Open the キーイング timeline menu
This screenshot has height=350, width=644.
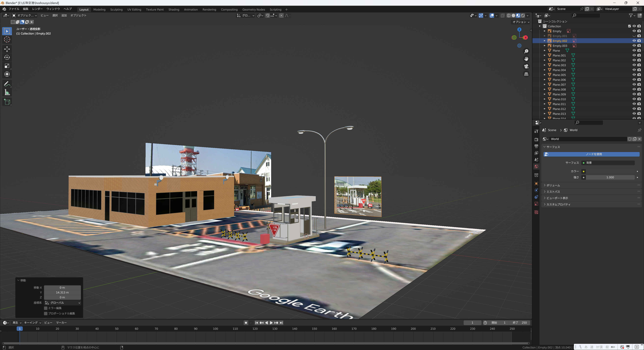tap(33, 323)
